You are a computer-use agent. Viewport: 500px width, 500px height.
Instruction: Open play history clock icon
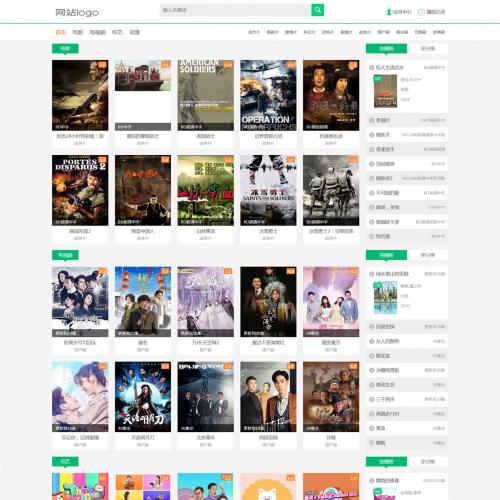[x=421, y=12]
